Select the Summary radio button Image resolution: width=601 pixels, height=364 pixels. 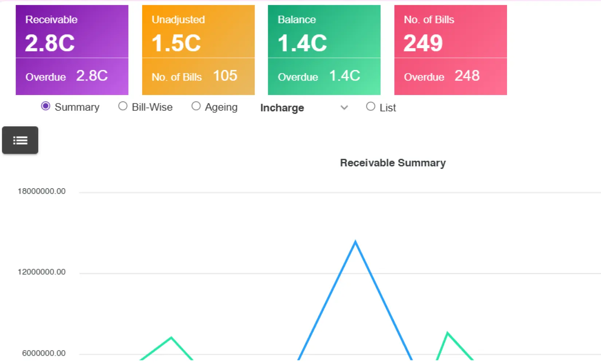coord(46,106)
